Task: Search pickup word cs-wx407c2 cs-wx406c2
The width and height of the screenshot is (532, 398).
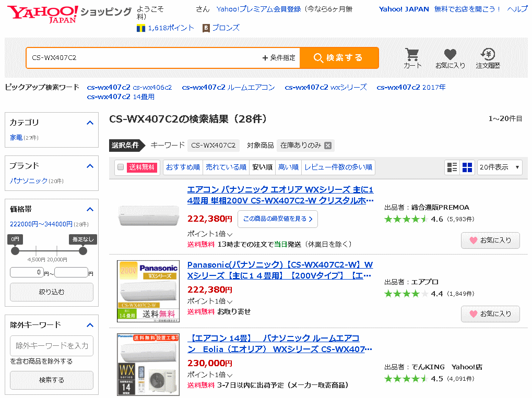Action: coord(129,88)
